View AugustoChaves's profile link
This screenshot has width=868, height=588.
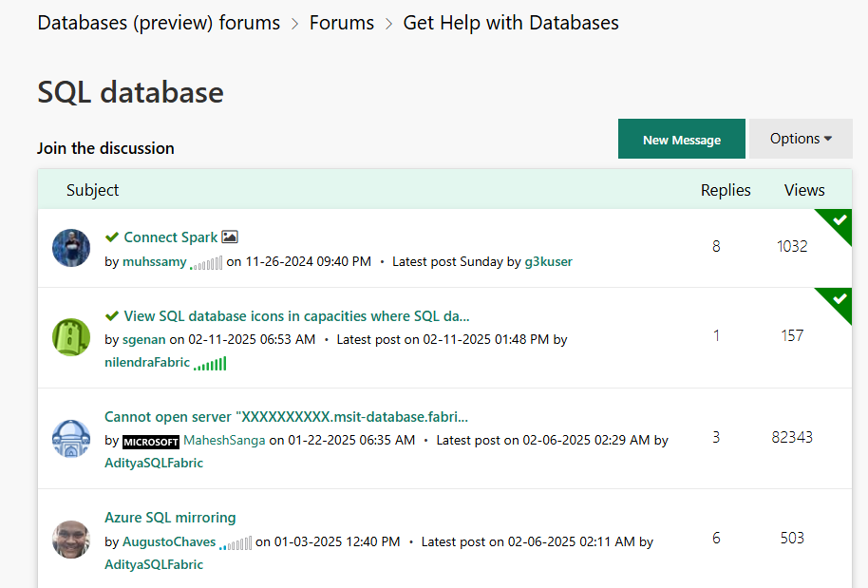tap(169, 541)
